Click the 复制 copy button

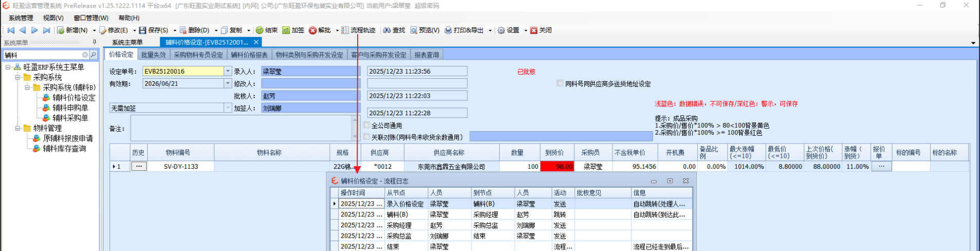[x=232, y=30]
